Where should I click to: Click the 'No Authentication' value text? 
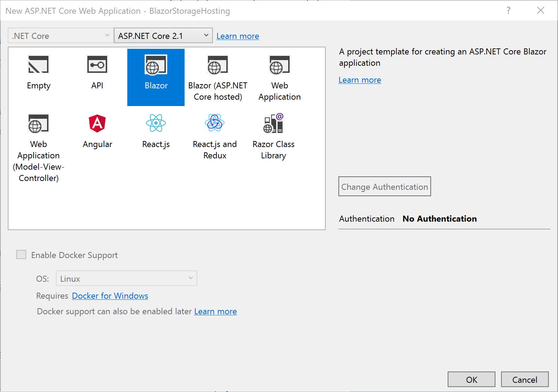point(440,219)
